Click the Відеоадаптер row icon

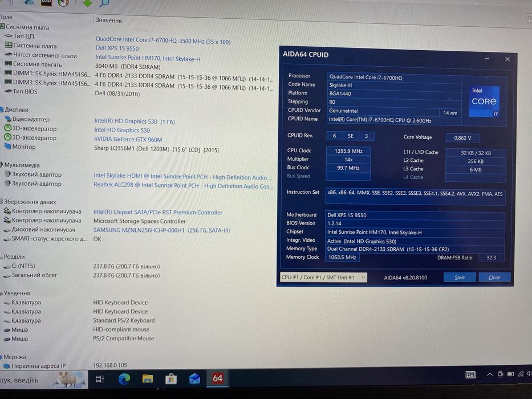click(8, 119)
